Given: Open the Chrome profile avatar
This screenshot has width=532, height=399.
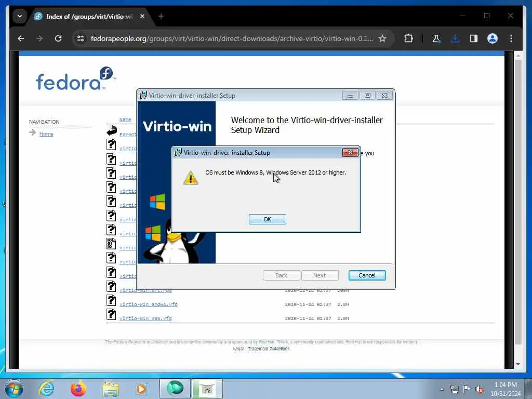Looking at the screenshot, I should pos(493,38).
